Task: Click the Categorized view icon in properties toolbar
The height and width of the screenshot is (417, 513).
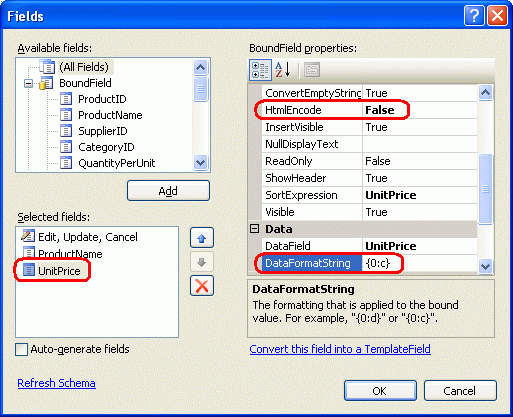Action: click(x=260, y=70)
